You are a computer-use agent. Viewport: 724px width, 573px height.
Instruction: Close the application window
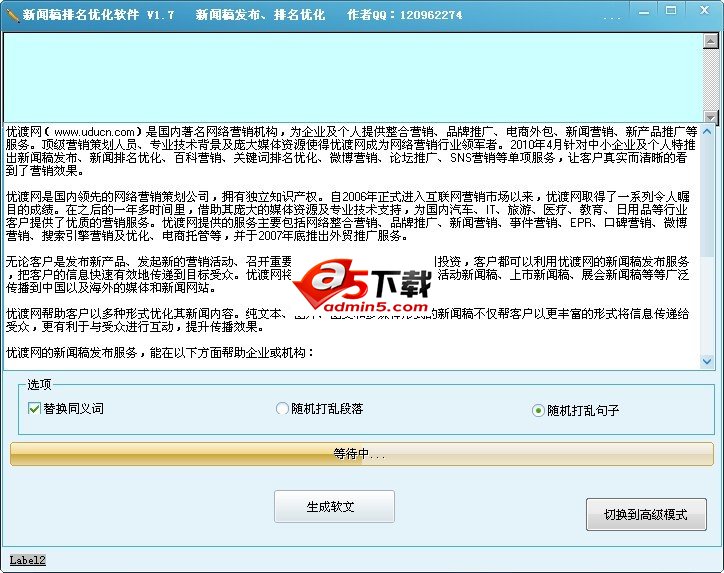click(704, 10)
